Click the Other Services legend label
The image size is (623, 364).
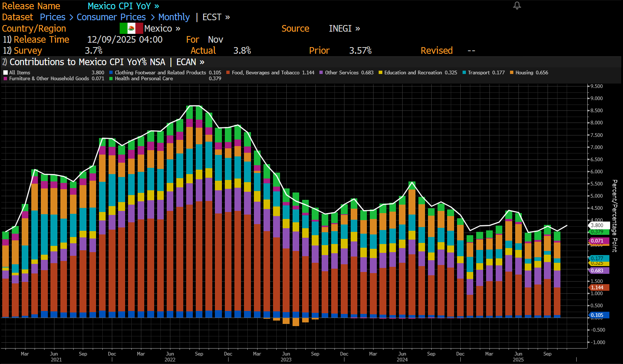coord(341,73)
